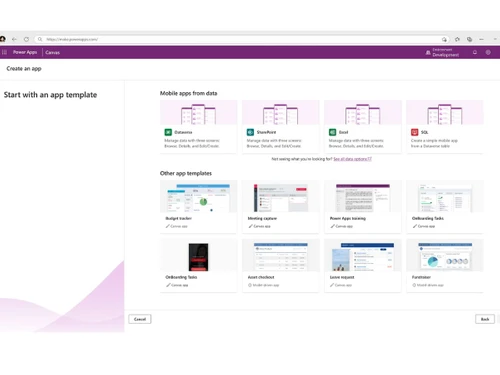The width and height of the screenshot is (500, 375).
Task: Click the browser favorites star icon
Action: (x=457, y=39)
